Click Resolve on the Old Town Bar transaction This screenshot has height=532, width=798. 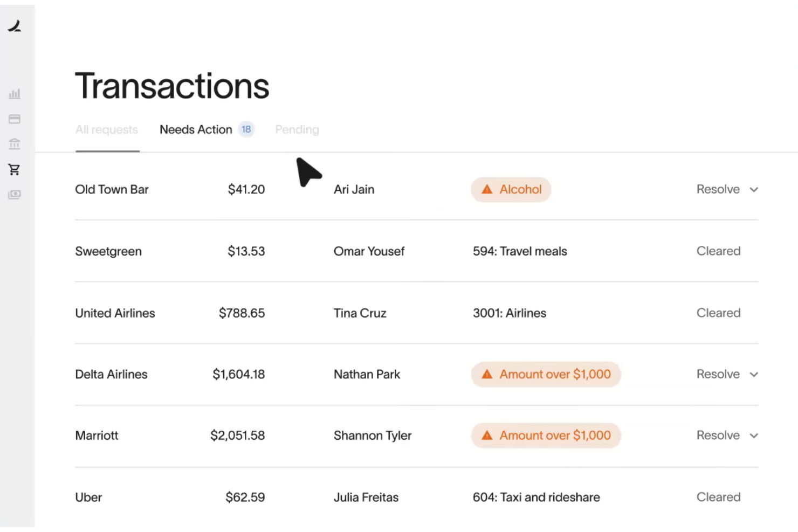[718, 189]
